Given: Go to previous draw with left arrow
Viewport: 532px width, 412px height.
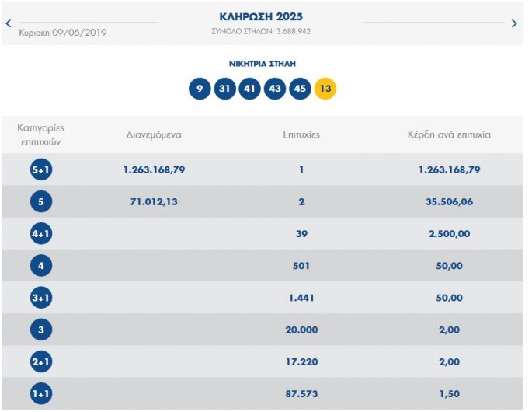Looking at the screenshot, I should 9,23.
